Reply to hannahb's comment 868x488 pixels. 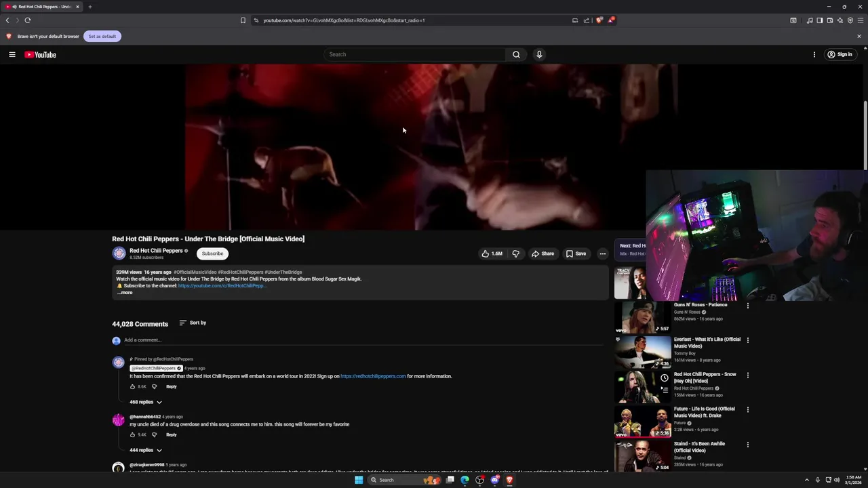click(x=172, y=434)
